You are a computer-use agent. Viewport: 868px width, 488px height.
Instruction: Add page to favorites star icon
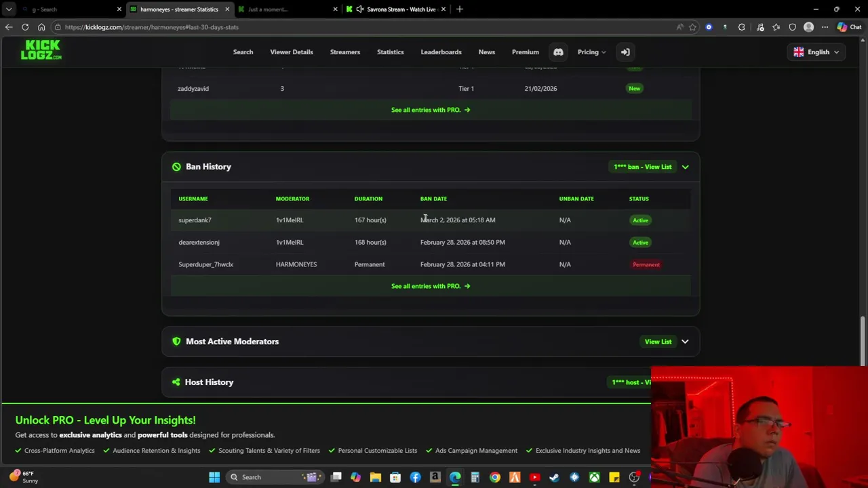[x=692, y=27]
